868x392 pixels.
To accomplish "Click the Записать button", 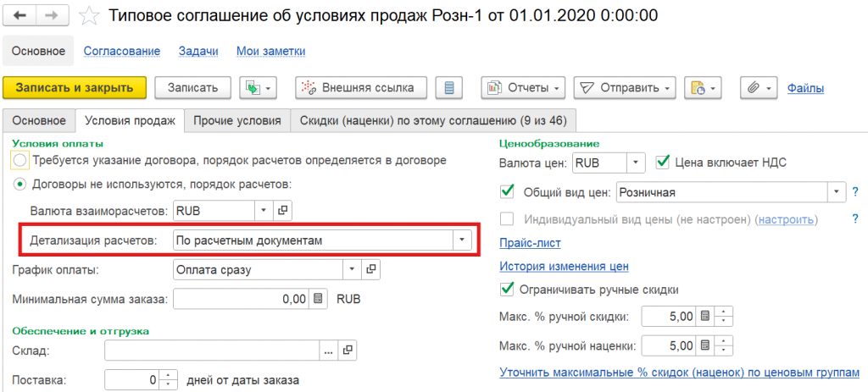I will click(193, 88).
